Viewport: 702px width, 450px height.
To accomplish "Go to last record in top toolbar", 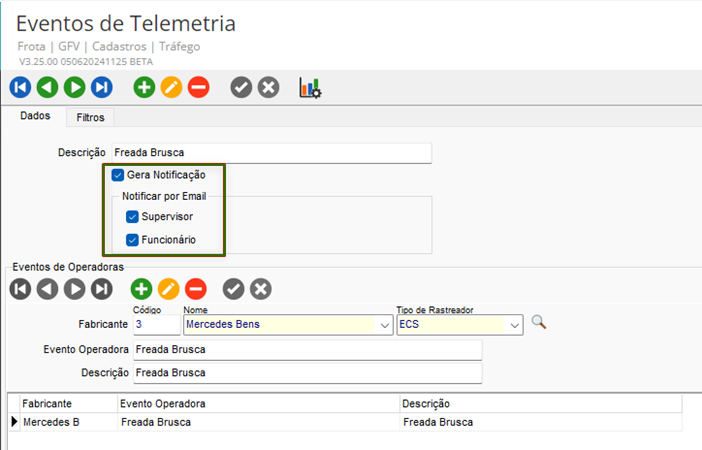I will tap(101, 88).
